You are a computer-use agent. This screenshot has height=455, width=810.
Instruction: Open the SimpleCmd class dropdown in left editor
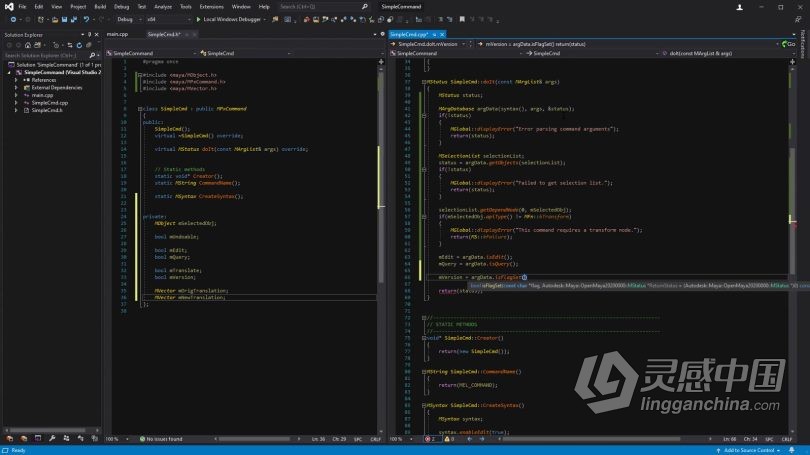click(x=246, y=53)
